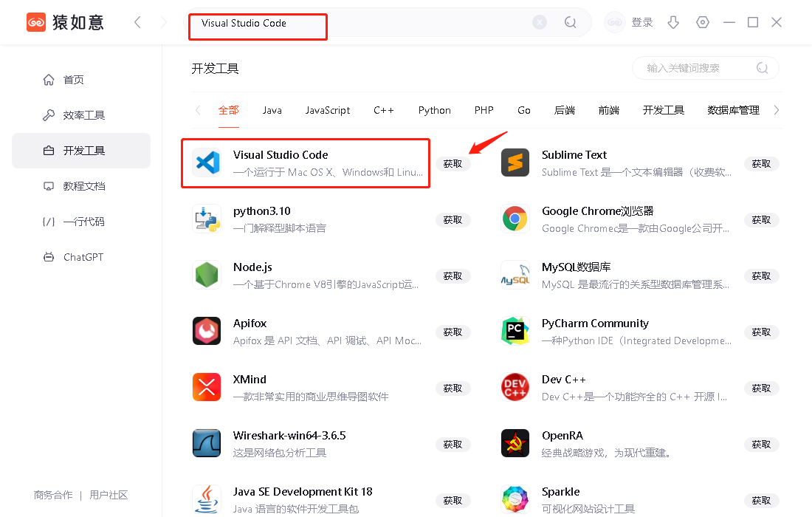The width and height of the screenshot is (812, 517).
Task: Click the download arrow icon near login
Action: pyautogui.click(x=672, y=22)
